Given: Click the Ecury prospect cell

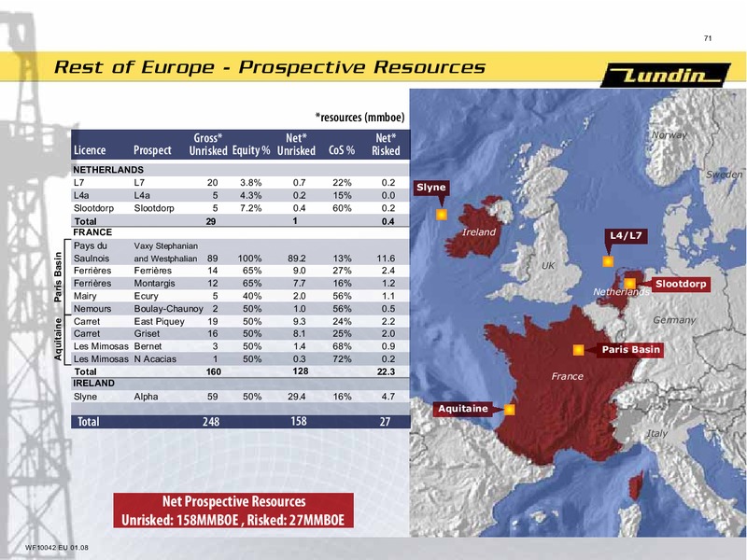Looking at the screenshot, I should [146, 296].
